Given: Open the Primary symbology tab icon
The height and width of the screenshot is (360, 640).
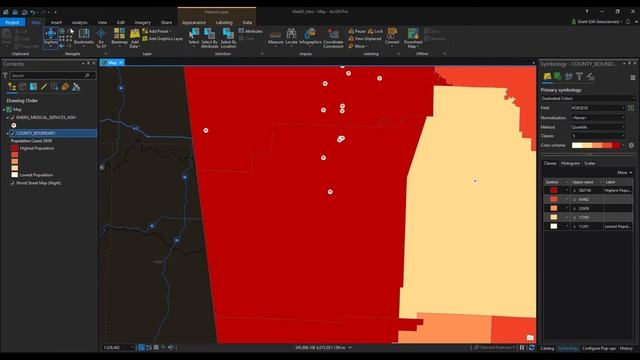Looking at the screenshot, I should (547, 76).
